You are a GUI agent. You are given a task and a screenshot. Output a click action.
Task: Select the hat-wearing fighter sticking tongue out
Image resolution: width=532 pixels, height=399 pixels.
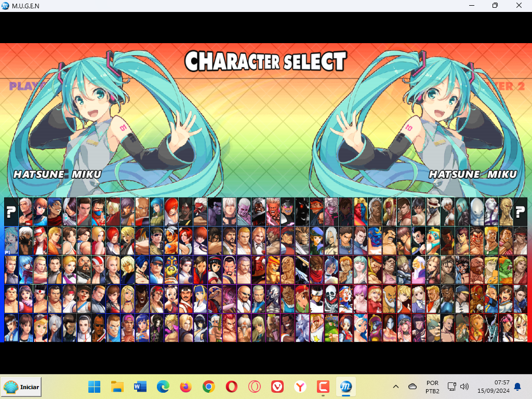click(x=84, y=299)
